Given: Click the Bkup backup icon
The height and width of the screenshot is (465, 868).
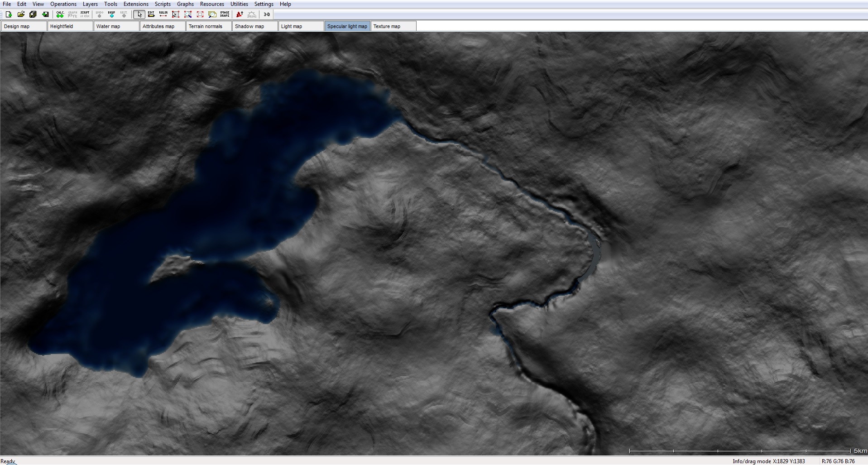Looking at the screenshot, I should (111, 14).
